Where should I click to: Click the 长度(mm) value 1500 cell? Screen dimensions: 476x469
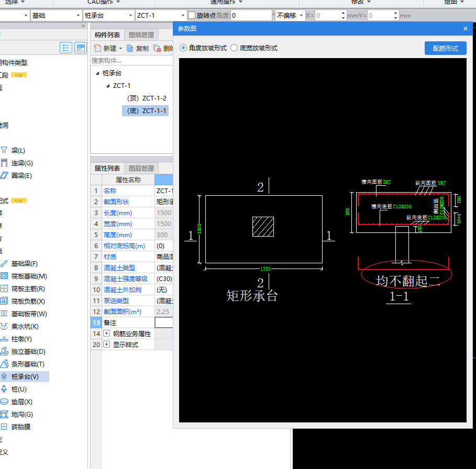point(164,213)
